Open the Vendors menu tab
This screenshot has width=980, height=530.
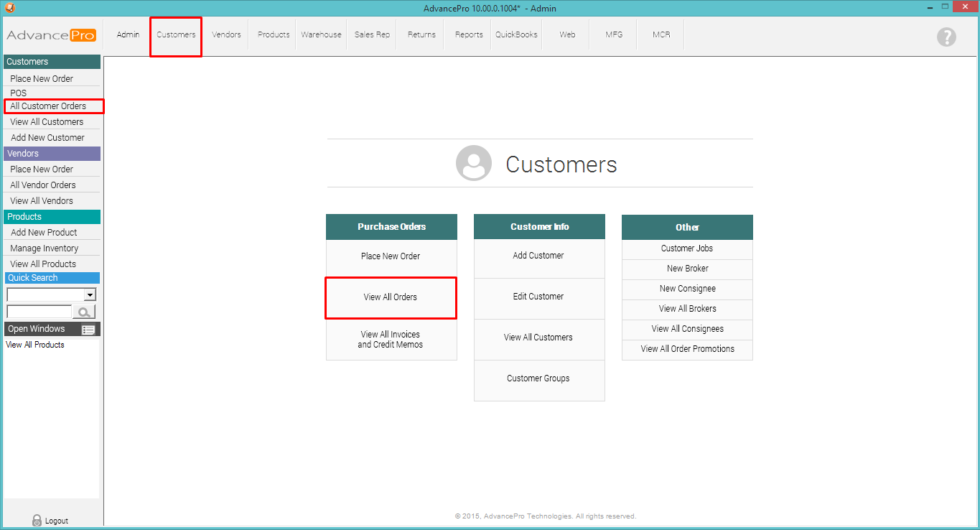click(x=226, y=34)
